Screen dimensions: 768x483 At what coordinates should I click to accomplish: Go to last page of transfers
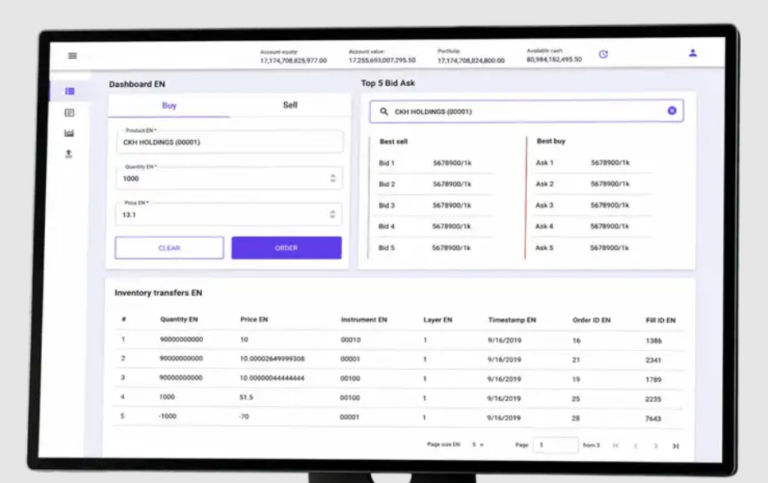pos(676,446)
